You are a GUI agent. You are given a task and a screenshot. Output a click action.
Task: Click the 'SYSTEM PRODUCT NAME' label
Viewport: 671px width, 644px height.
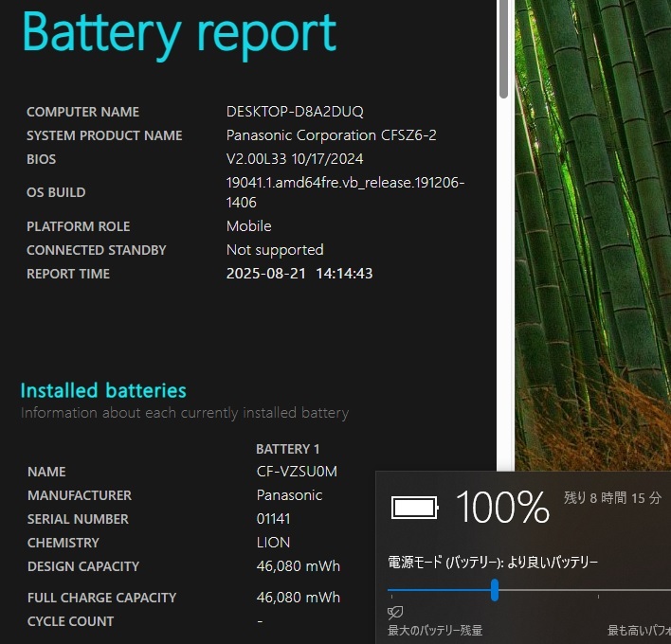pyautogui.click(x=104, y=135)
